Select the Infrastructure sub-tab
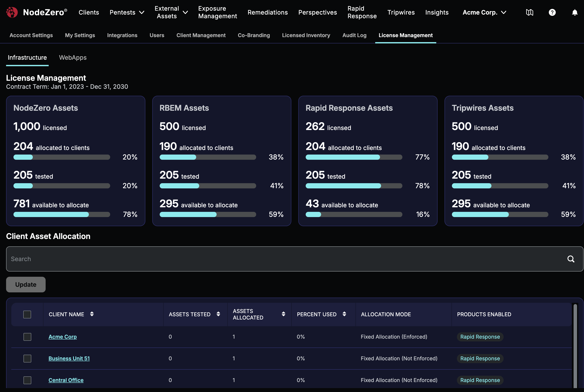 (27, 58)
